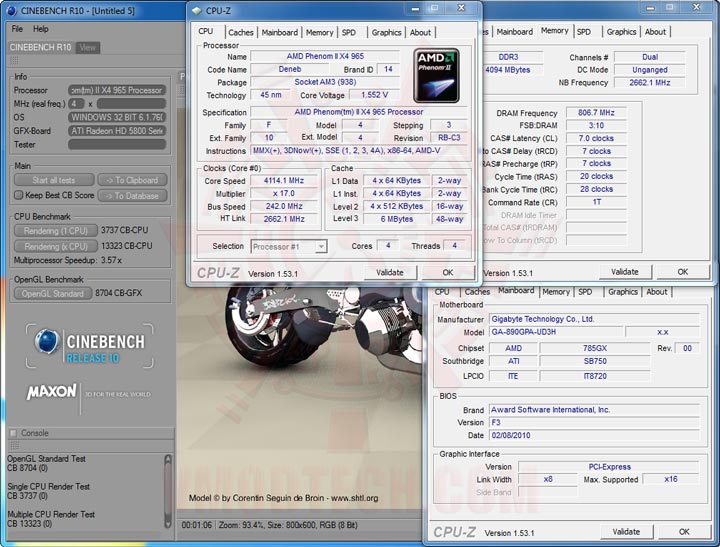
Task: Click Validate in memory CPU-Z window
Action: coord(625,272)
